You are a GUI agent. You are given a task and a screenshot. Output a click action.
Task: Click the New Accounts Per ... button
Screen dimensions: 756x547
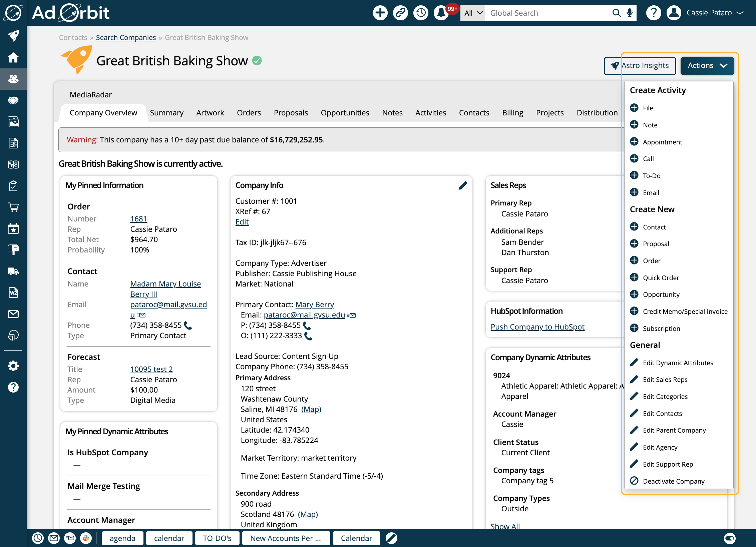point(286,538)
